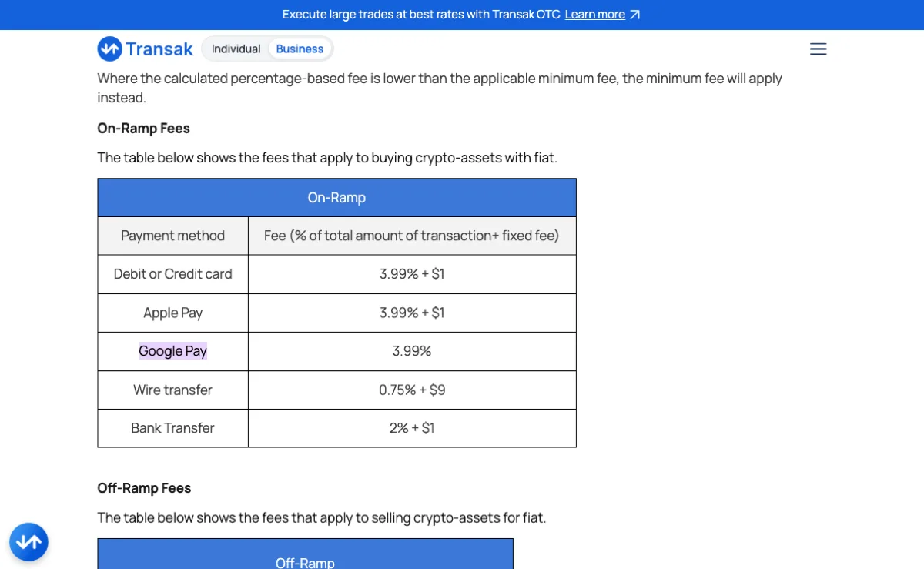
Task: Click the Payment method column header
Action: (x=172, y=236)
